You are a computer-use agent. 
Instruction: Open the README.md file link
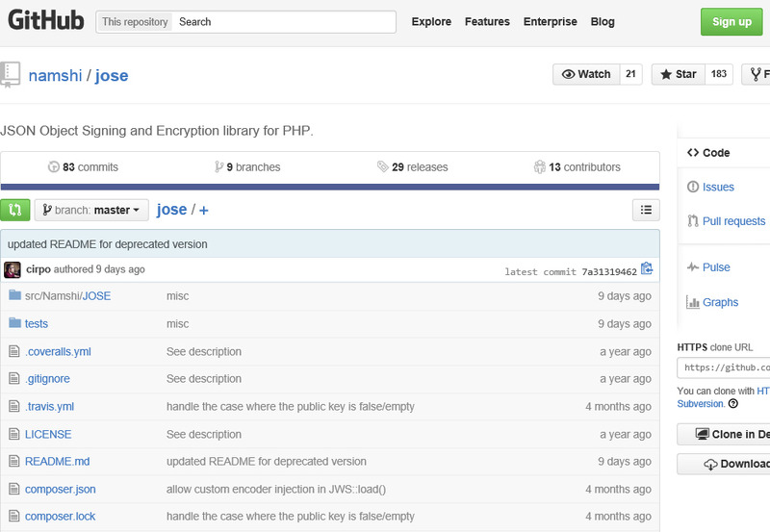click(57, 462)
